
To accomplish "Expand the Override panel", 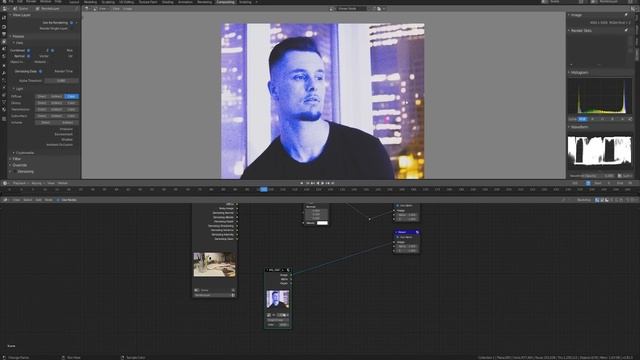I will tap(11, 165).
